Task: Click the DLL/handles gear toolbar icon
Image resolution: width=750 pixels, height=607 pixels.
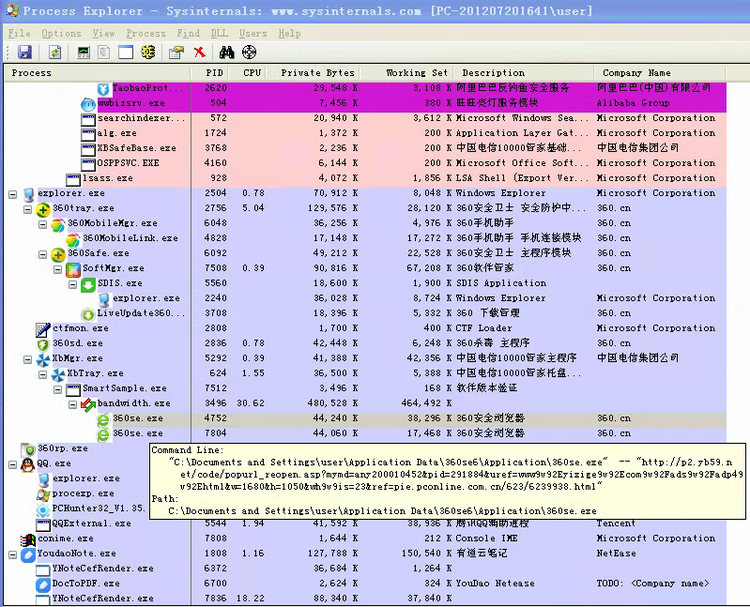Action: point(148,52)
